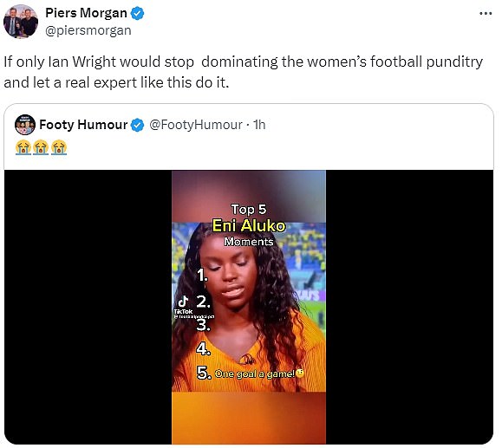The image size is (502, 448).
Task: Open the three-dot more options menu
Action: tap(486, 14)
